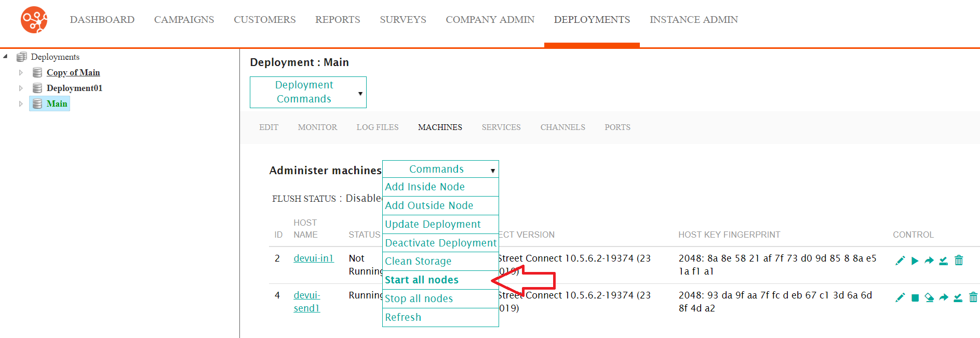Switch to the Machines sub-tab
The width and height of the screenshot is (980, 338).
[x=440, y=127]
